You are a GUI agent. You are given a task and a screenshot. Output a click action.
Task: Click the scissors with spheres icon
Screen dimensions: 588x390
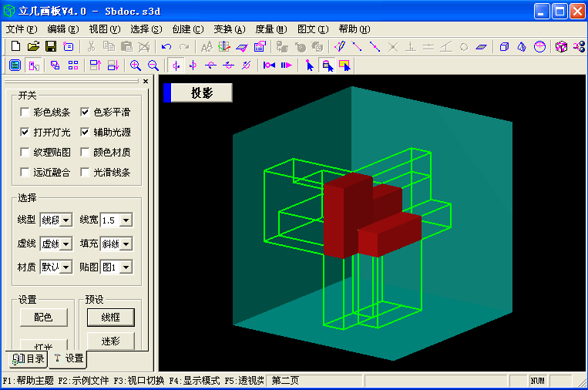pyautogui.click(x=579, y=46)
